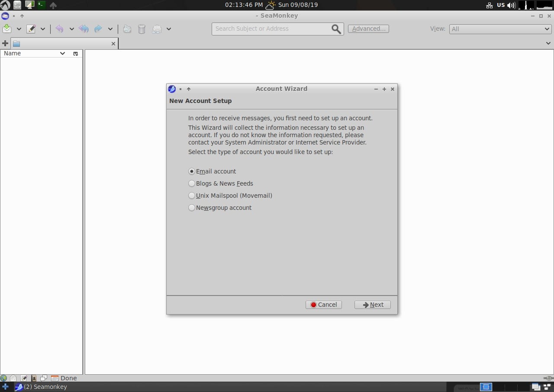This screenshot has height=392, width=554.
Task: Open the Get Messages dropdown arrow
Action: [x=19, y=29]
